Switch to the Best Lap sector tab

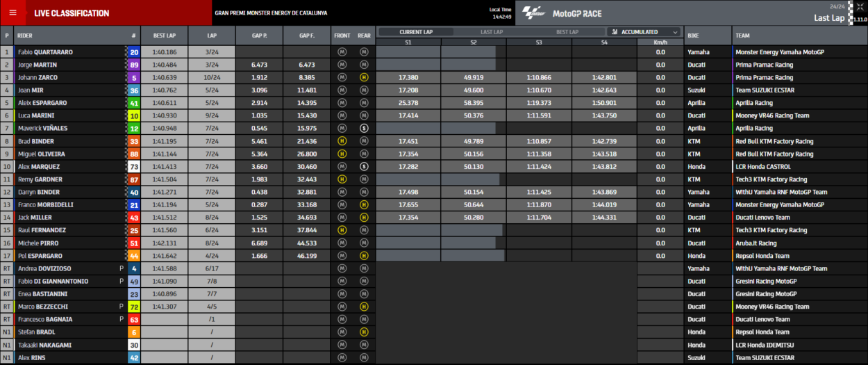point(567,32)
